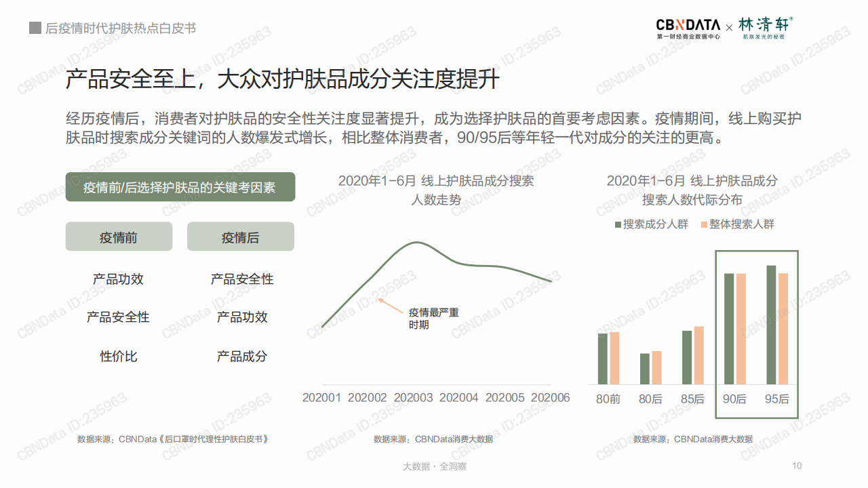This screenshot has height=488, width=868.
Task: Click the 202004 axis label
Action: point(459,398)
